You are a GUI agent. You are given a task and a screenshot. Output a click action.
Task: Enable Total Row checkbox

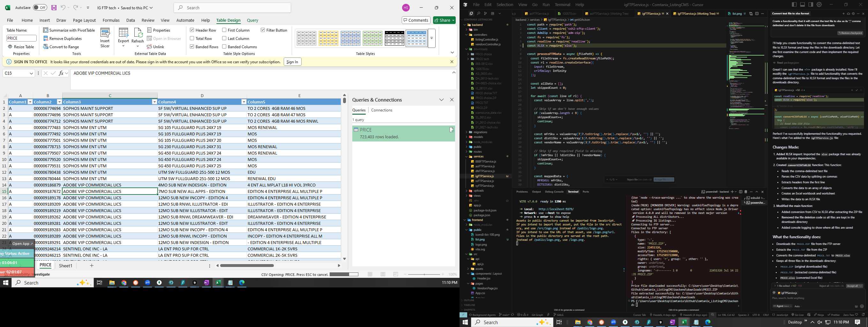pyautogui.click(x=192, y=38)
